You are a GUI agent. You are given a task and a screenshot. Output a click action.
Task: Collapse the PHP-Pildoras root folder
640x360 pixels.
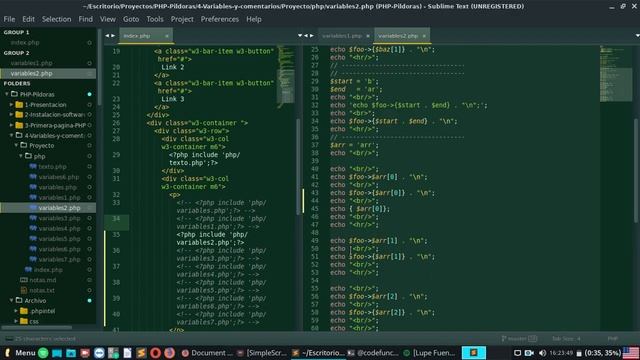coord(7,94)
